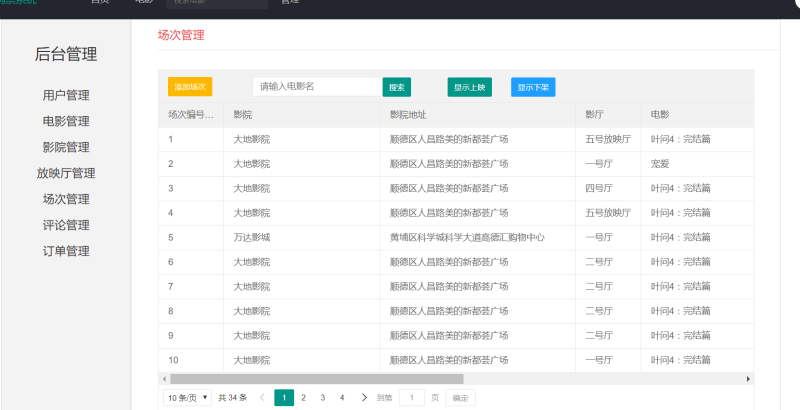Go to page 3 in the pagination
This screenshot has height=410, width=800.
pos(322,398)
